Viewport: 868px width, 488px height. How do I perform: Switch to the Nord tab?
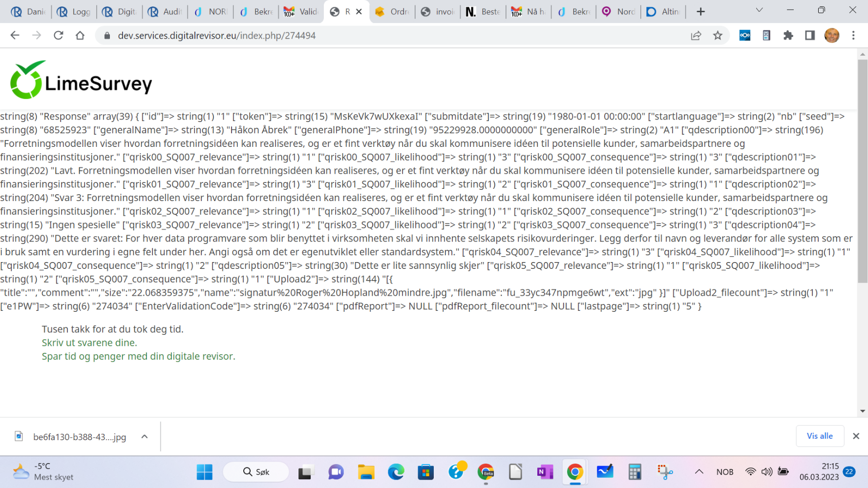pos(618,11)
